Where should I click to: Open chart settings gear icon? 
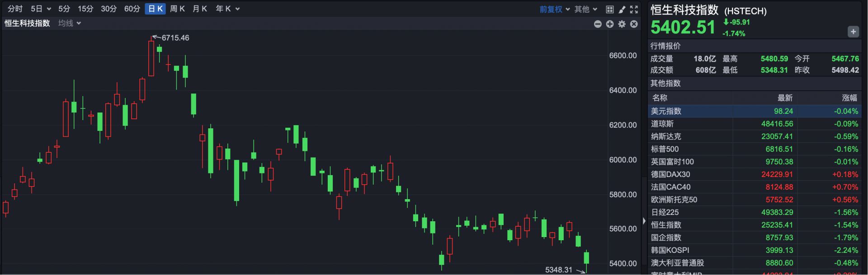622,24
